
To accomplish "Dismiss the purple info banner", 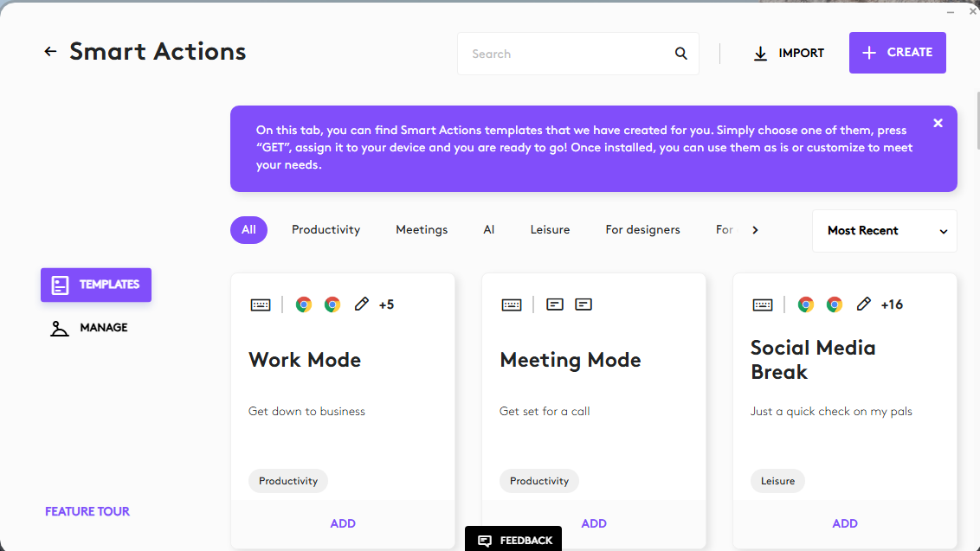I will point(938,123).
